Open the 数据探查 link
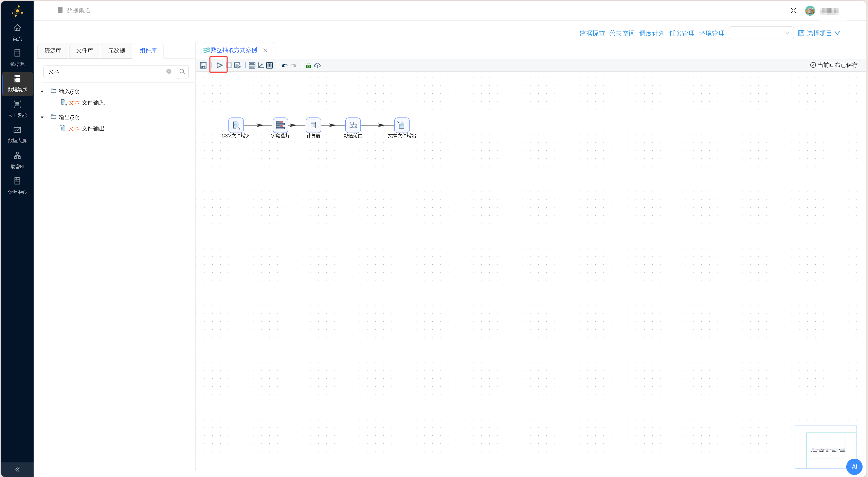The image size is (868, 477). click(x=592, y=33)
